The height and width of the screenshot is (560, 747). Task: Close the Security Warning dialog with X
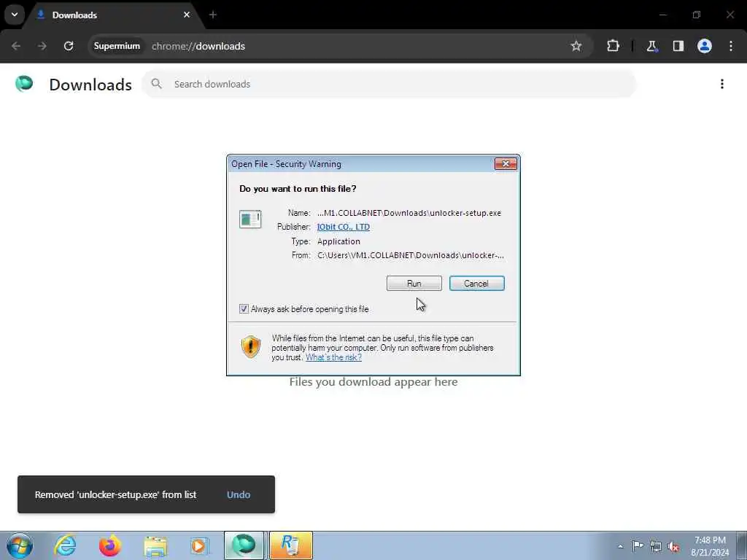pyautogui.click(x=506, y=164)
